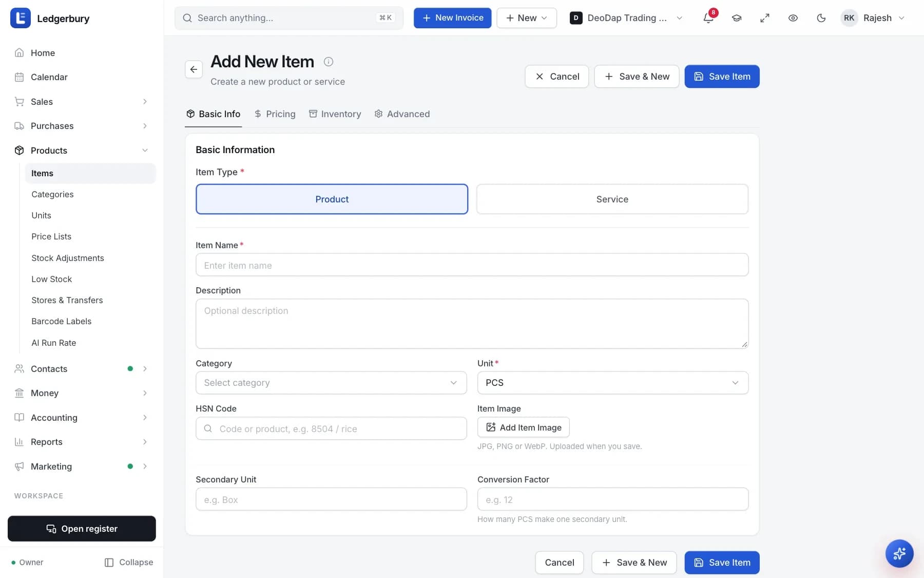
Task: Click Open register button
Action: pyautogui.click(x=82, y=529)
